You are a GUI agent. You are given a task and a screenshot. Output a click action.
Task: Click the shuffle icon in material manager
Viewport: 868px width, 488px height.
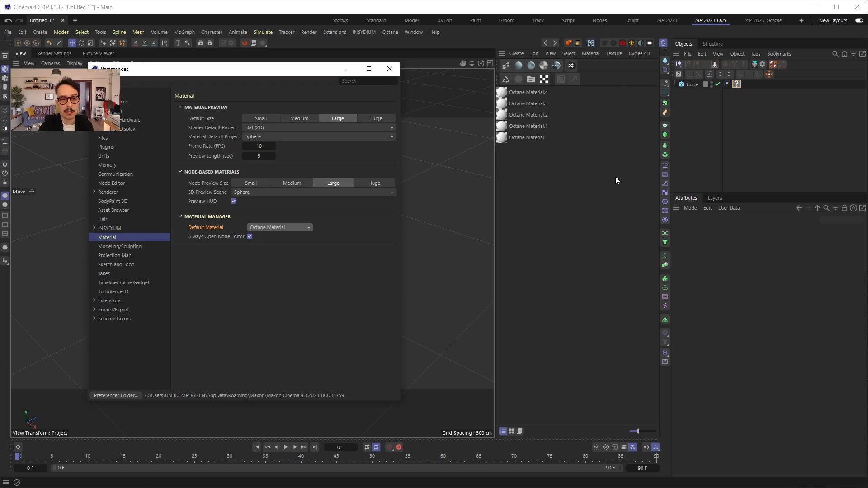pos(571,66)
